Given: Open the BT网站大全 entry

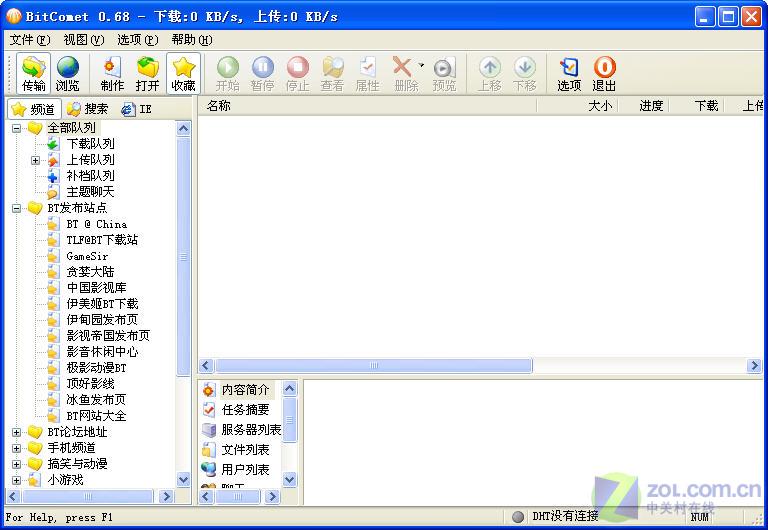Looking at the screenshot, I should pos(96,416).
